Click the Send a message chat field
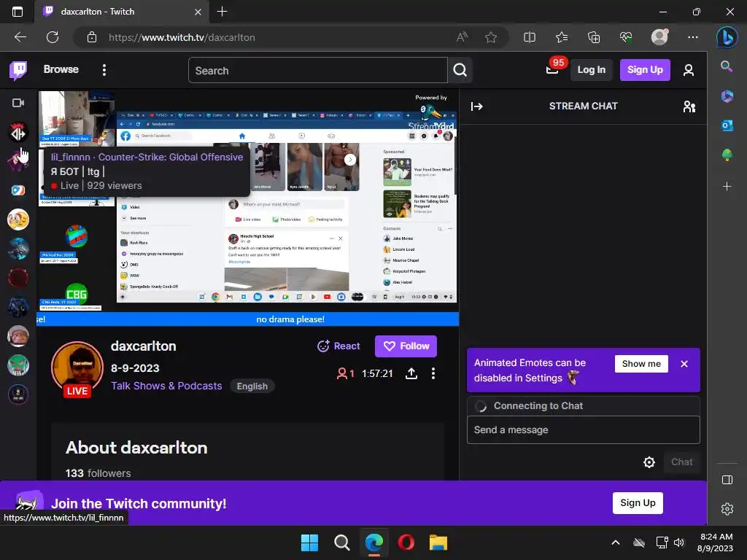Image resolution: width=747 pixels, height=560 pixels. [x=583, y=430]
